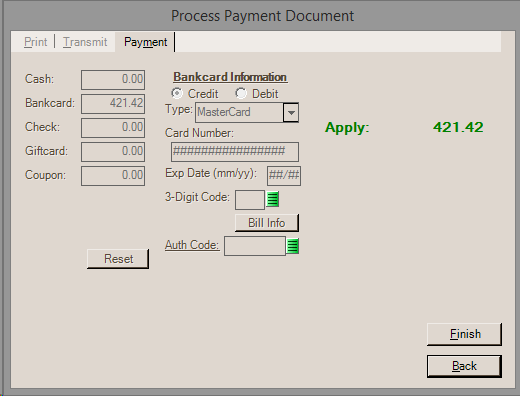
Task: Click the 3-Digit Code input field
Action: click(x=250, y=200)
